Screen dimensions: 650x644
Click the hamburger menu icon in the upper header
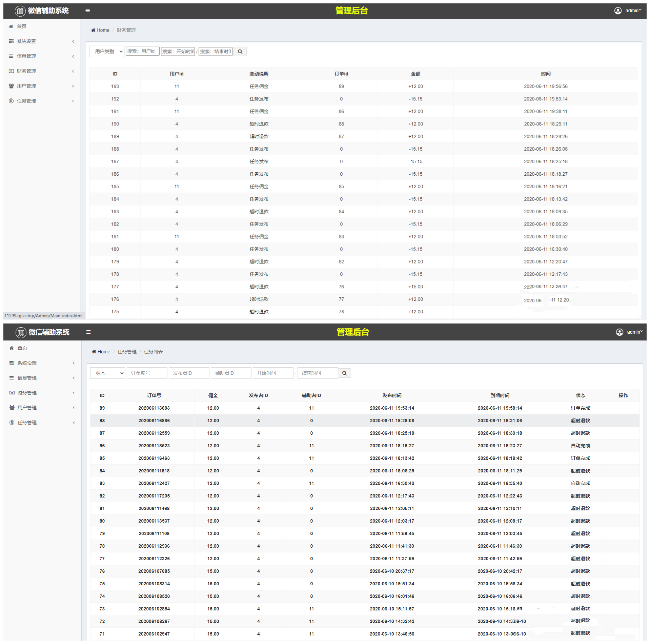87,11
